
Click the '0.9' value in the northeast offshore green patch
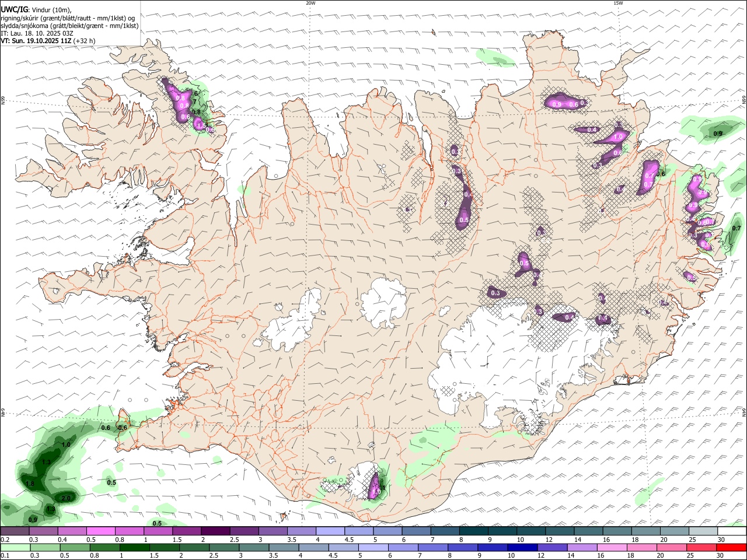tap(718, 134)
